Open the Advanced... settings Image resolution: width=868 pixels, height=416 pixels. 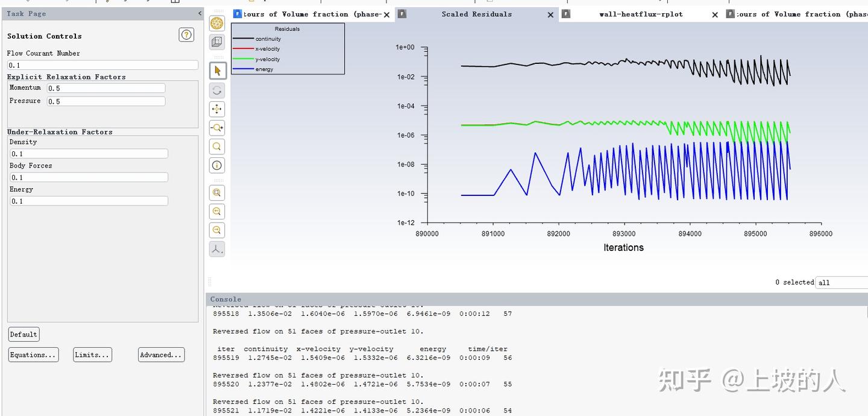pos(161,355)
